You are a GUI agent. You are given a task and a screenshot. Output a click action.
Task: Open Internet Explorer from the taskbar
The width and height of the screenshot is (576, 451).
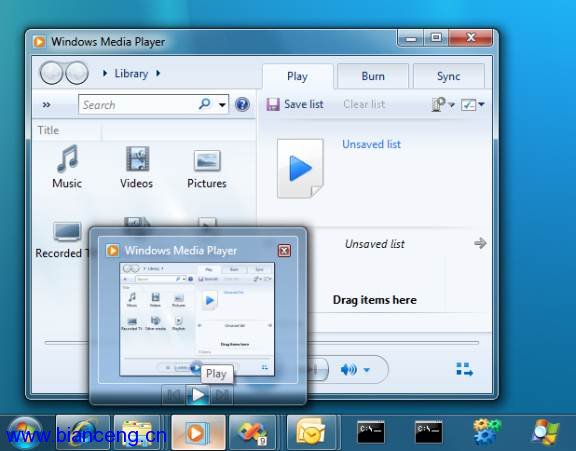83,433
